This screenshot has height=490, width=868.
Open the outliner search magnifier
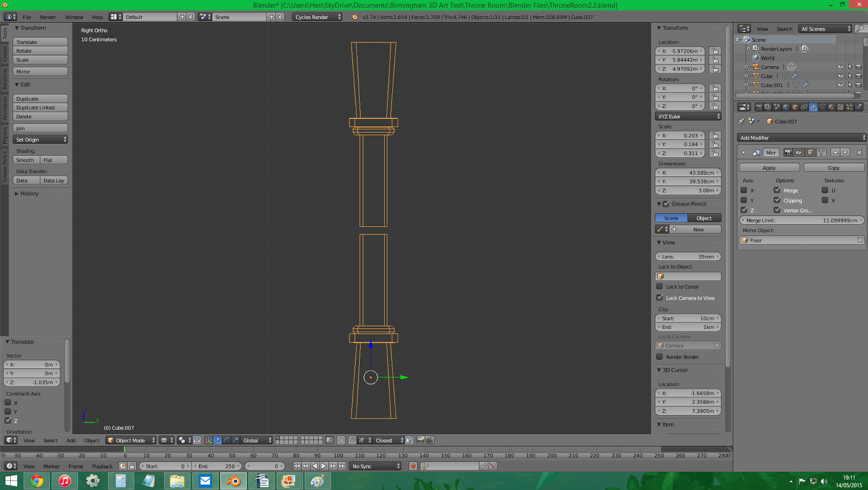tap(860, 29)
